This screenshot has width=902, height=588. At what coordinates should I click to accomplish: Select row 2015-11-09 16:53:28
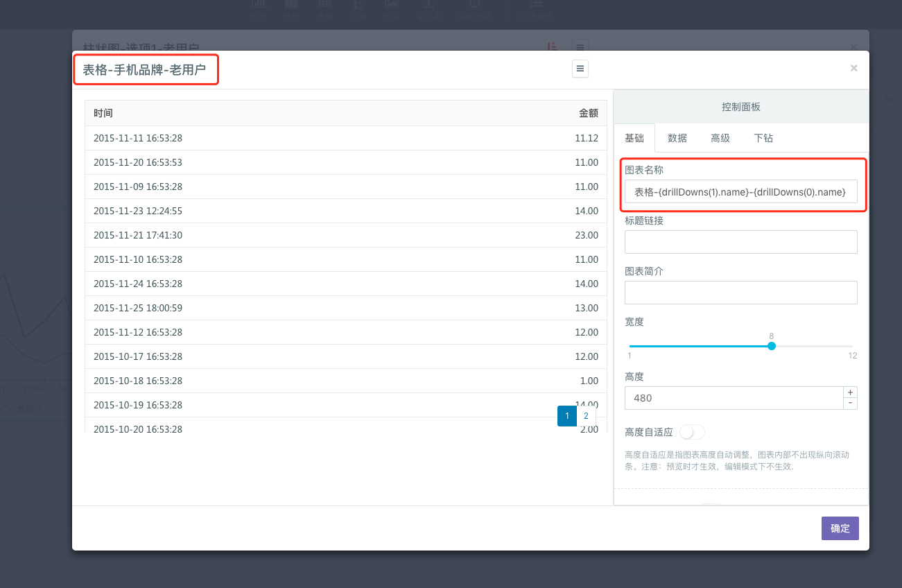346,187
